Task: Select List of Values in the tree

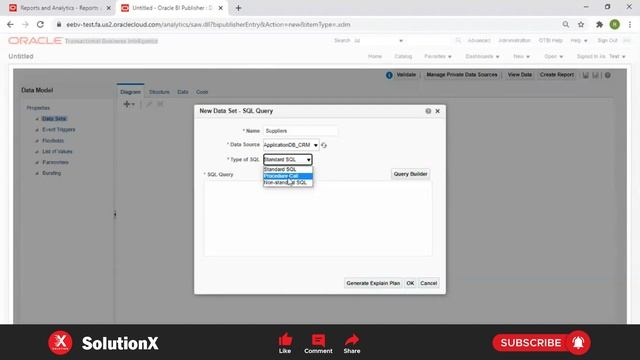Action: tap(57, 151)
